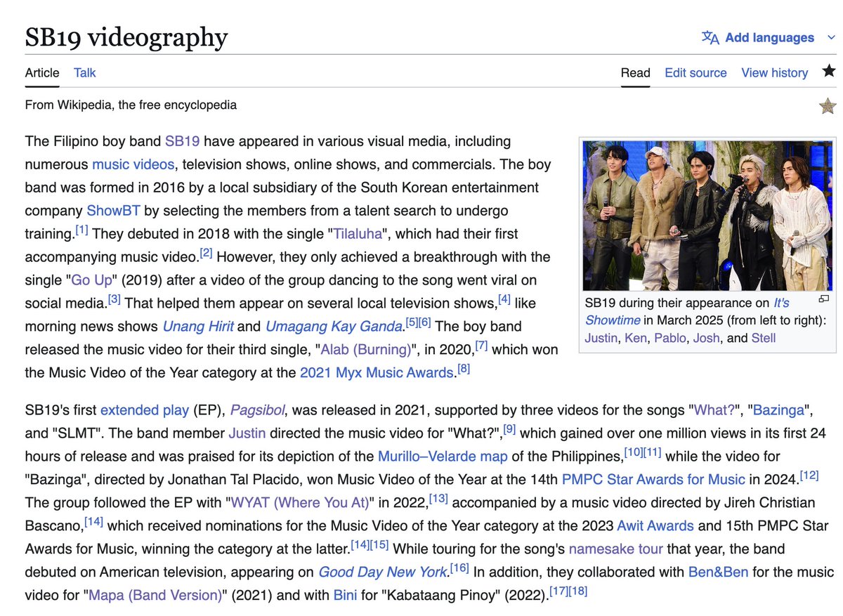Open the extended play link
The height and width of the screenshot is (616, 843).
point(145,410)
